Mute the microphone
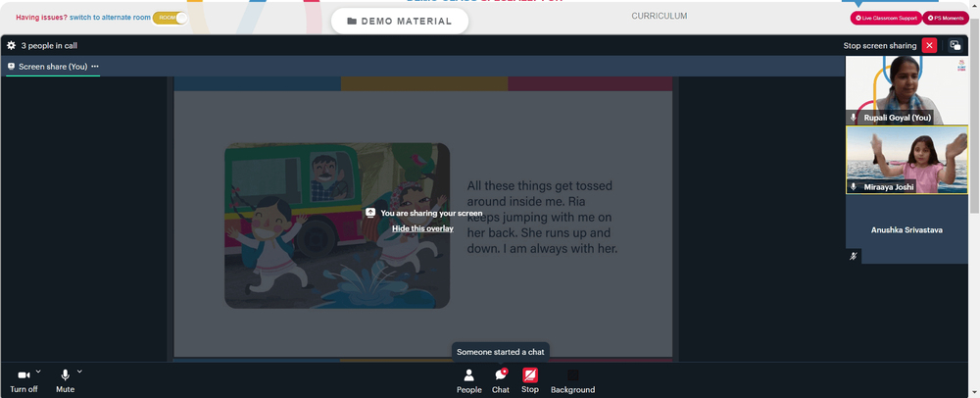 pyautogui.click(x=65, y=380)
